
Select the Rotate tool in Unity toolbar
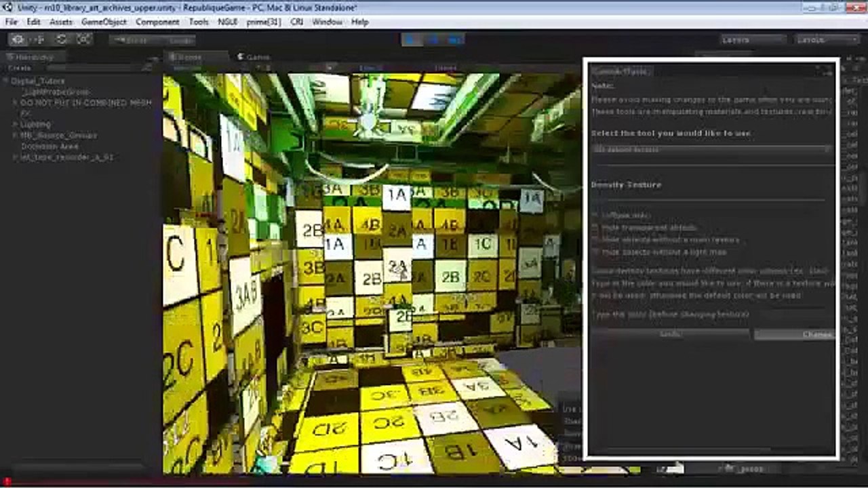click(62, 40)
